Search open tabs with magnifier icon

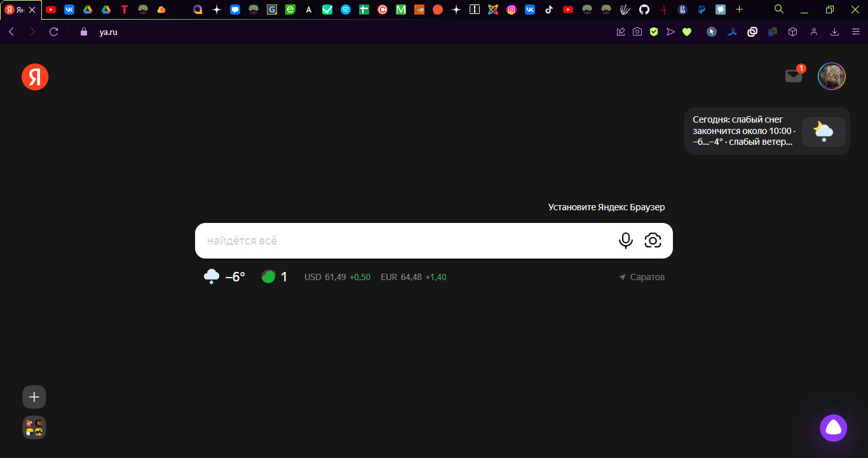779,9
